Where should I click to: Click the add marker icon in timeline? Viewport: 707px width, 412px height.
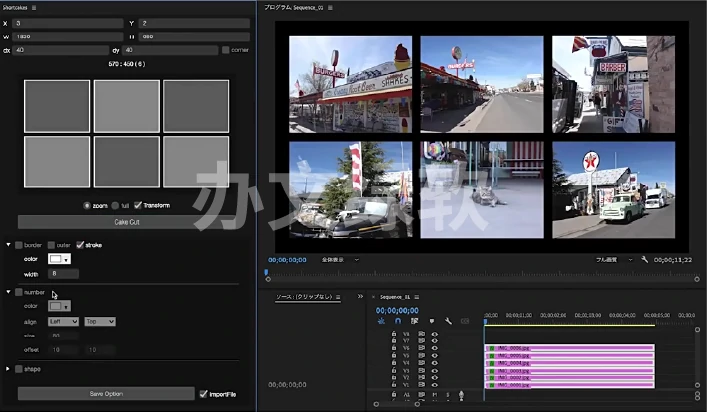tap(431, 321)
